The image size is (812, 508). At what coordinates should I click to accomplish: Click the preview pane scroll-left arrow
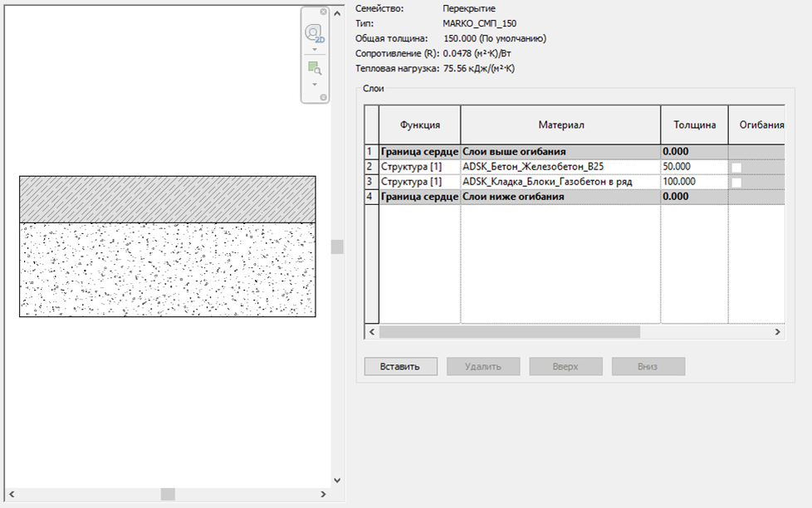[x=12, y=495]
